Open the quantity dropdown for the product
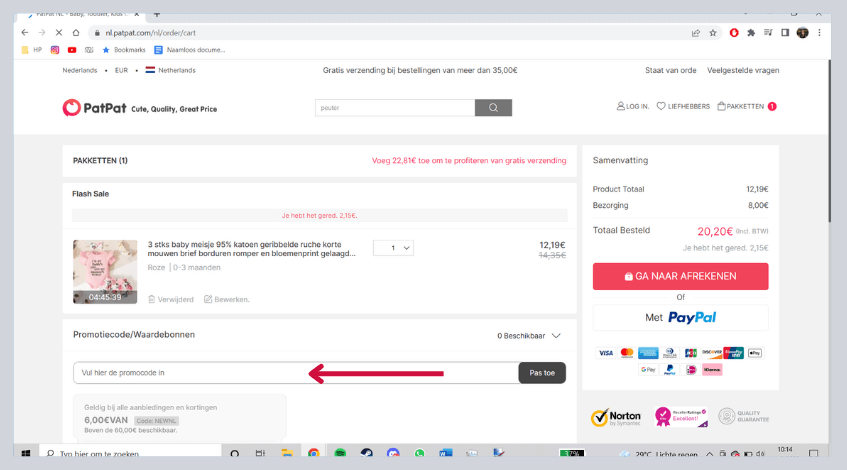 click(x=393, y=247)
